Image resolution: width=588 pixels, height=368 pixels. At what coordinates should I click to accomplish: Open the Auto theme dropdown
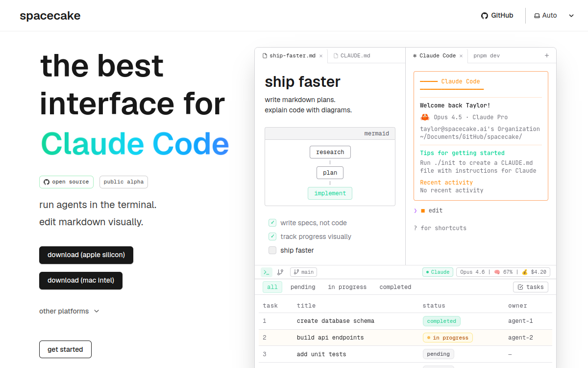[554, 16]
